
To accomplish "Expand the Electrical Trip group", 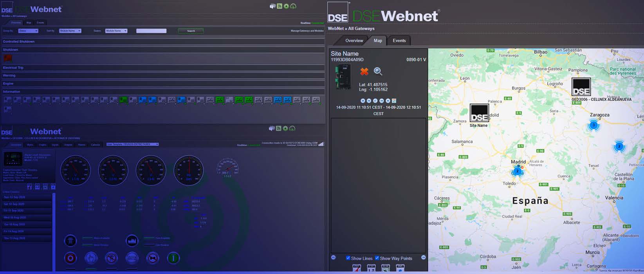I will point(163,68).
